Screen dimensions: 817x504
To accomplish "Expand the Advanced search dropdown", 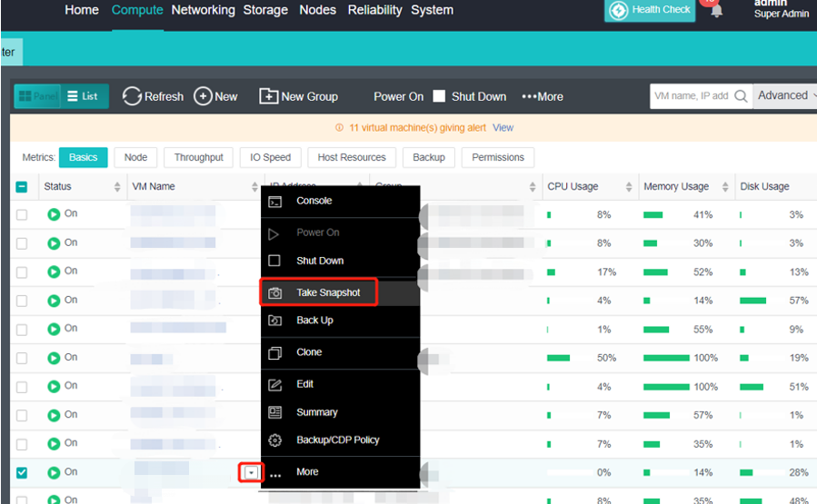I will (x=785, y=95).
